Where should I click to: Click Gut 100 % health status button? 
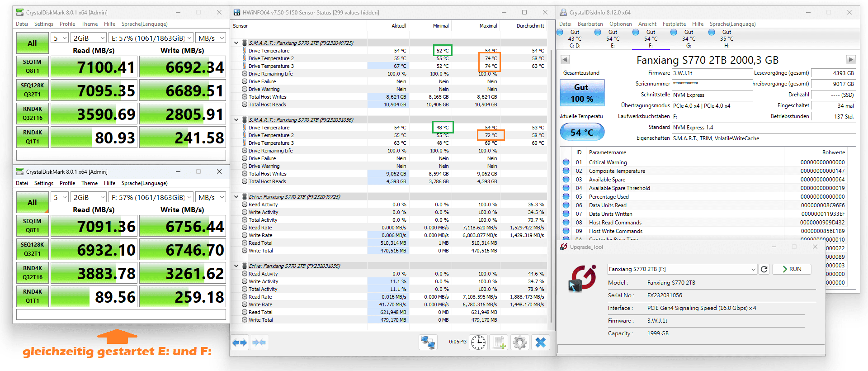[x=582, y=93]
